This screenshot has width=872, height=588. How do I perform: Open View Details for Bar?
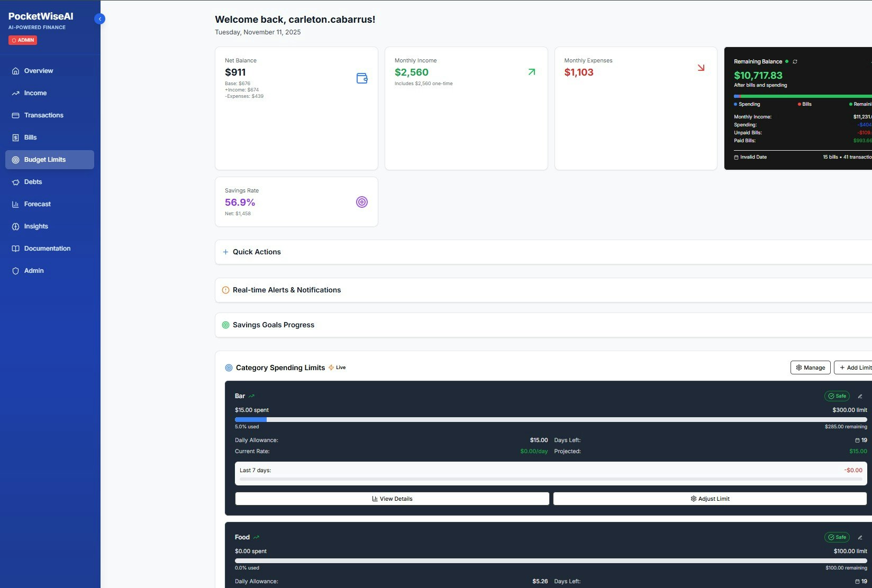coord(392,499)
